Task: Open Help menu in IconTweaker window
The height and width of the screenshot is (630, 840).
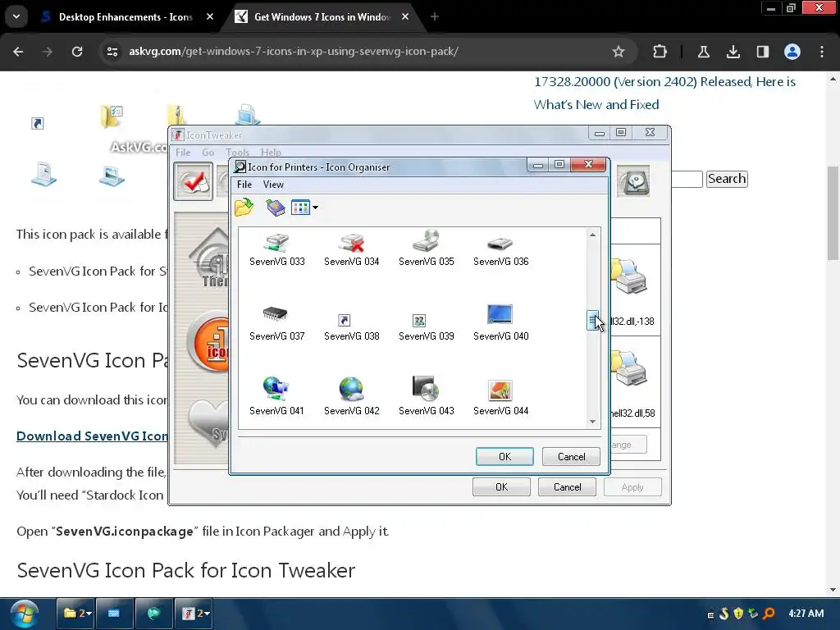Action: tap(271, 152)
